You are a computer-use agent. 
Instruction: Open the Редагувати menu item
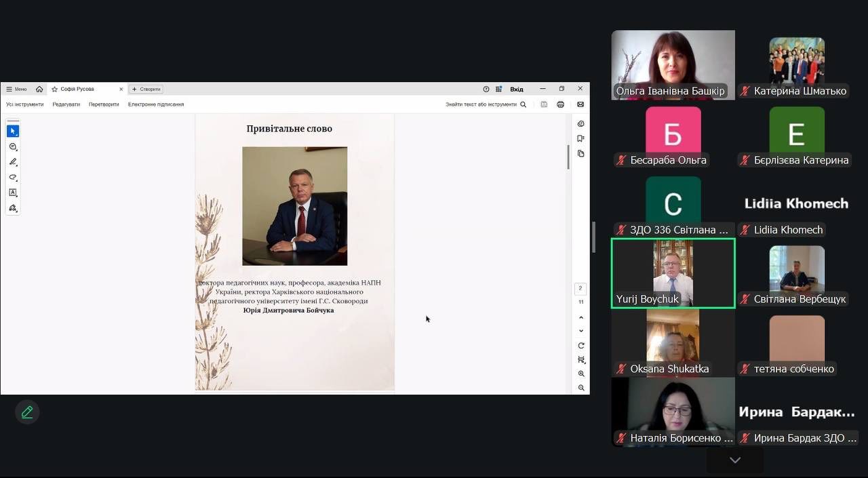point(66,104)
